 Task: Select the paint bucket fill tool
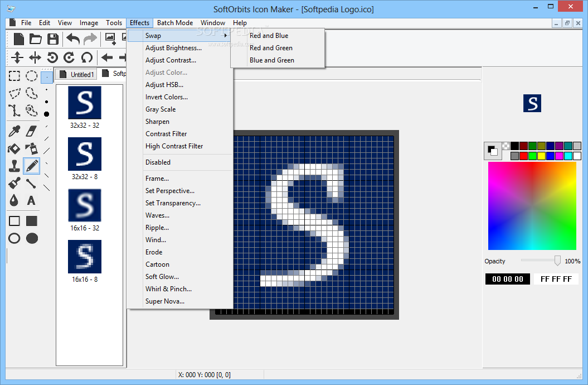(14, 148)
